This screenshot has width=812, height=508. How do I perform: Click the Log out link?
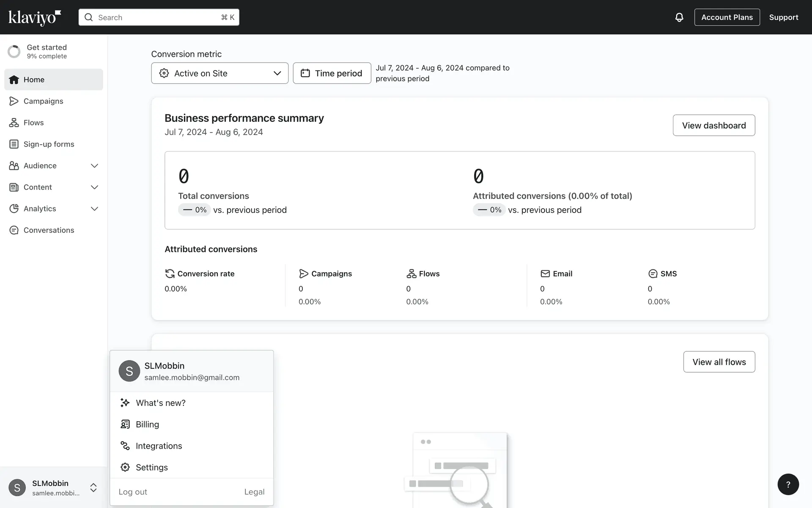coord(133,492)
